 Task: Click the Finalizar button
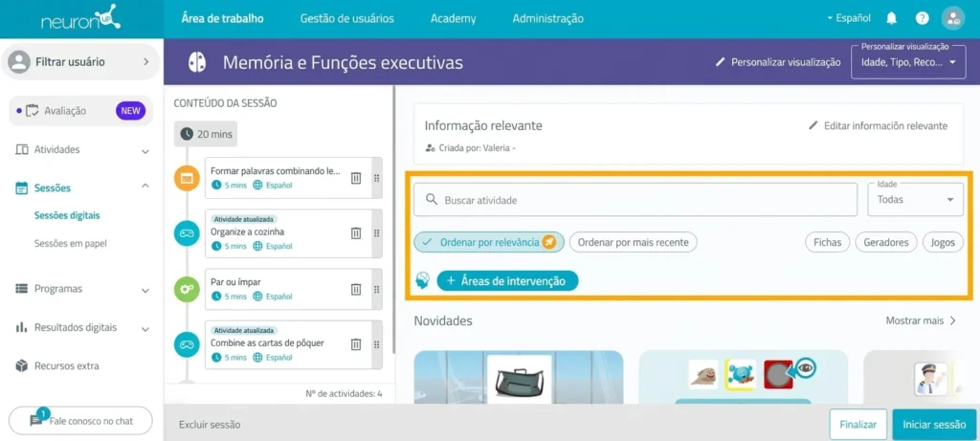click(858, 424)
